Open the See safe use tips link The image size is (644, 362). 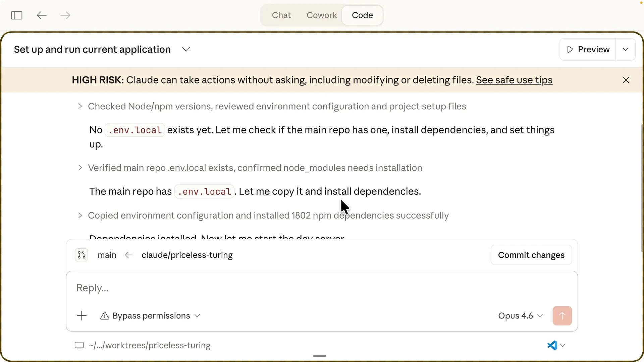click(514, 80)
